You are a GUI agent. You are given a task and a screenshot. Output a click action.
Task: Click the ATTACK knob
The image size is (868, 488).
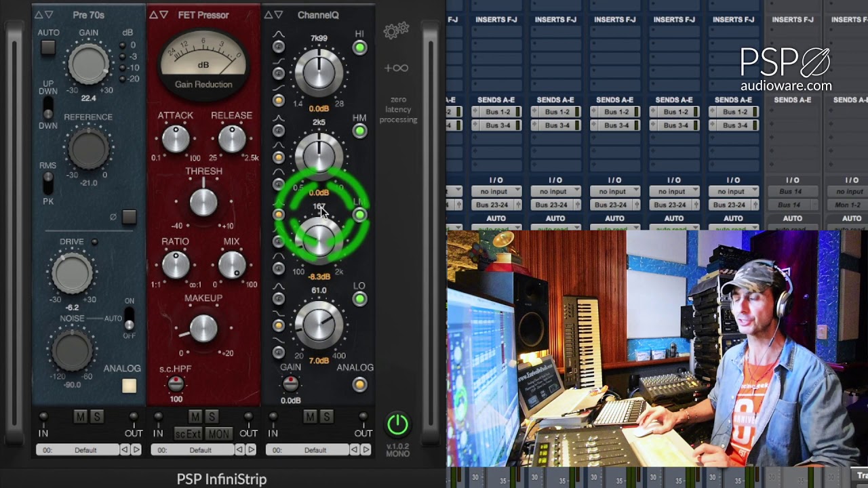point(176,139)
